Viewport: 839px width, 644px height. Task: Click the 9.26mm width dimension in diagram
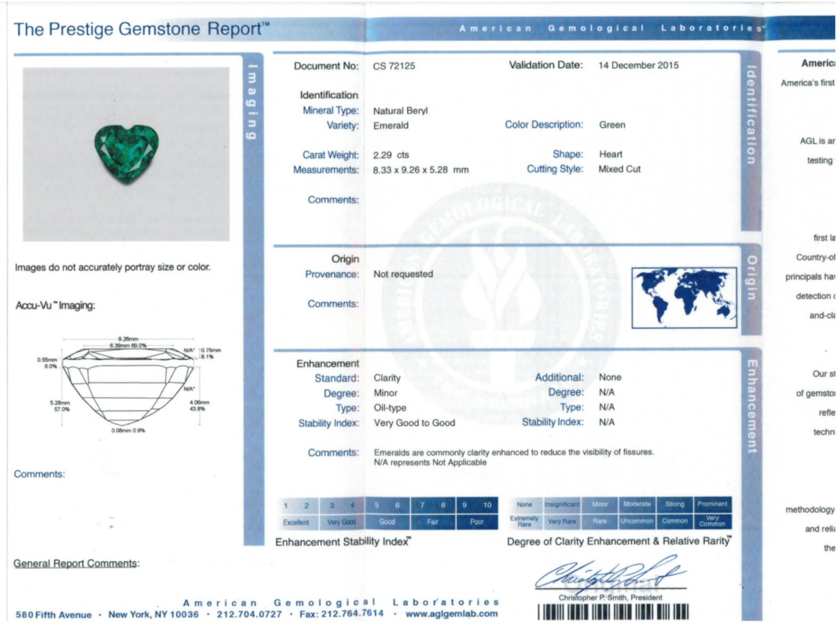[128, 339]
